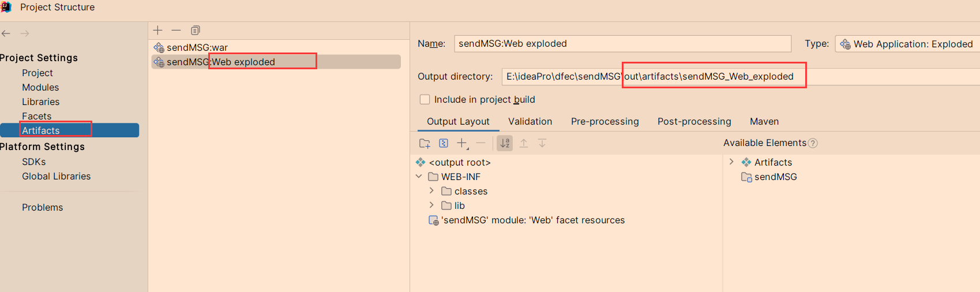Expand the lib folder node
The height and width of the screenshot is (292, 980).
pyautogui.click(x=431, y=205)
